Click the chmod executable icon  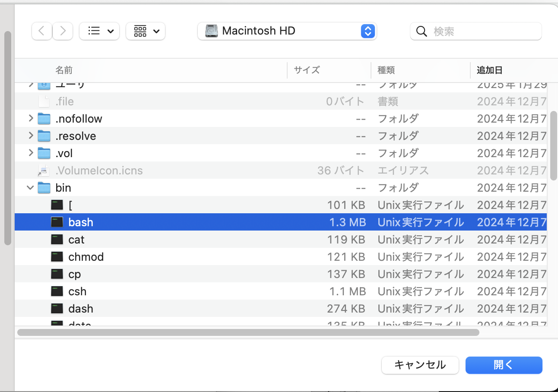point(57,256)
